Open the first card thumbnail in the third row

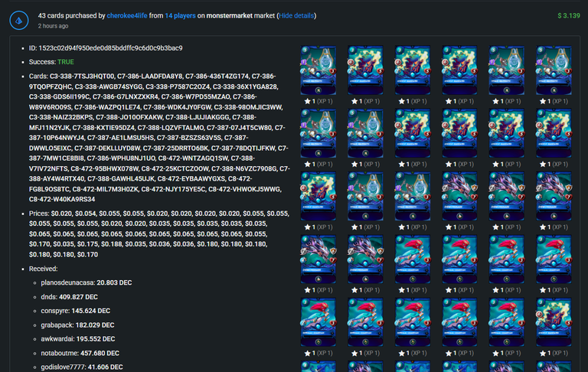click(318, 197)
